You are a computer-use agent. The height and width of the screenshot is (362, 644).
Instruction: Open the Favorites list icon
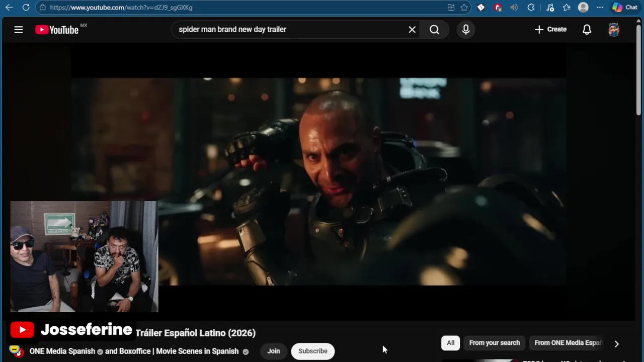567,8
